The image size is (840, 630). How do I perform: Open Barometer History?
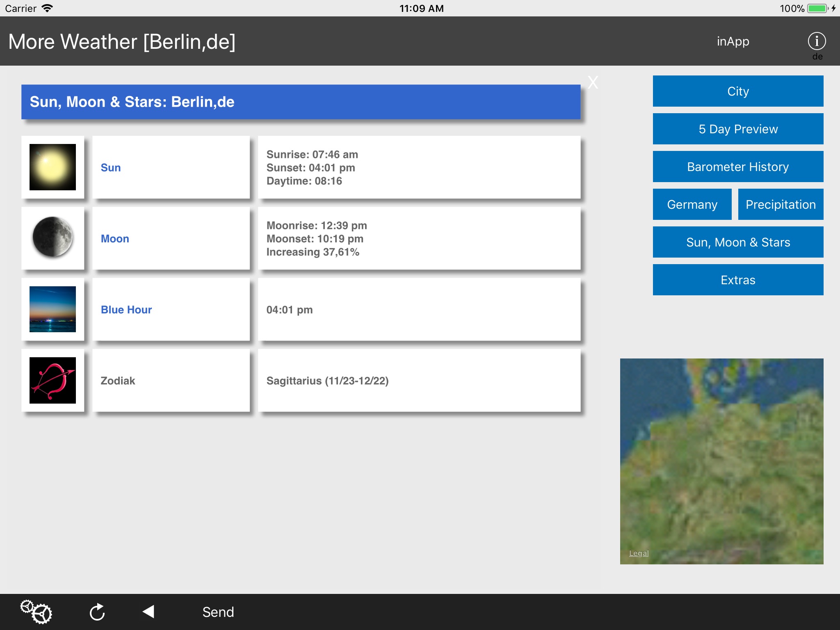click(x=737, y=167)
